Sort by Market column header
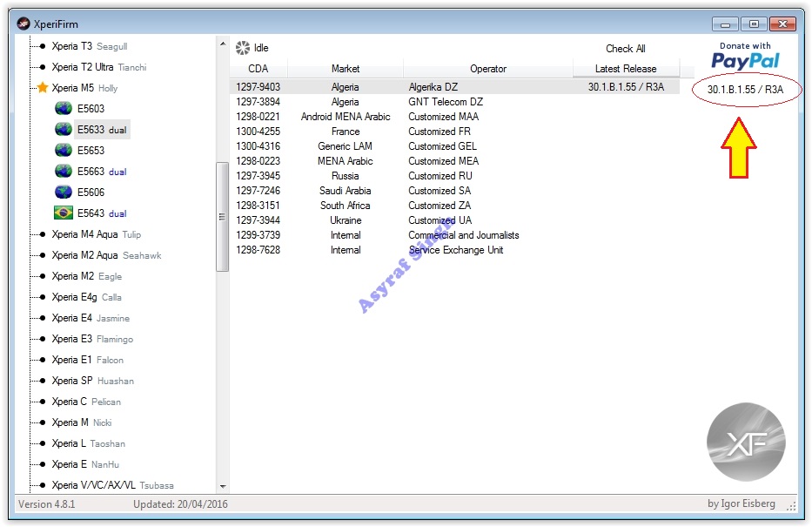The width and height of the screenshot is (812, 527). click(346, 69)
